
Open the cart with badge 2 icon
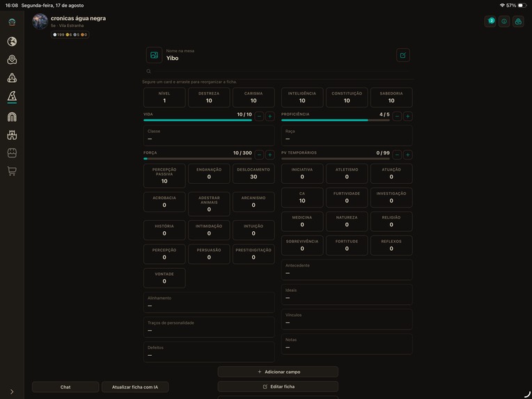(x=490, y=22)
